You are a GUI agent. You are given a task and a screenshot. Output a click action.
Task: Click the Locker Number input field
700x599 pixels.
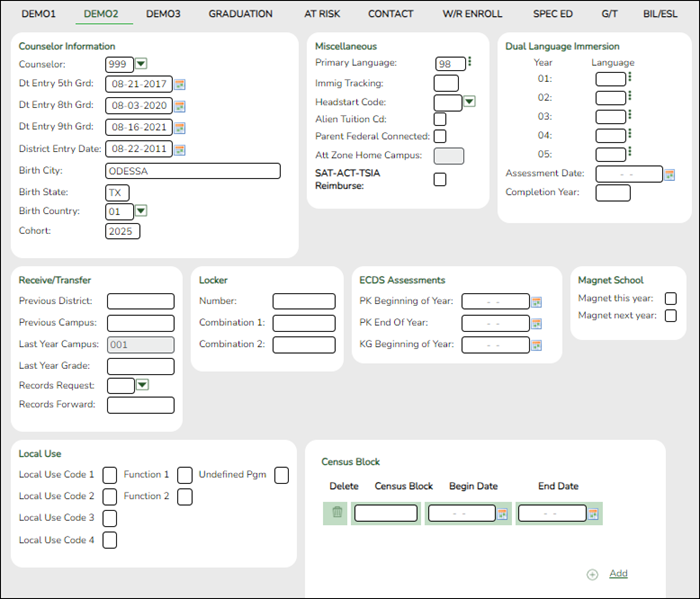(304, 301)
